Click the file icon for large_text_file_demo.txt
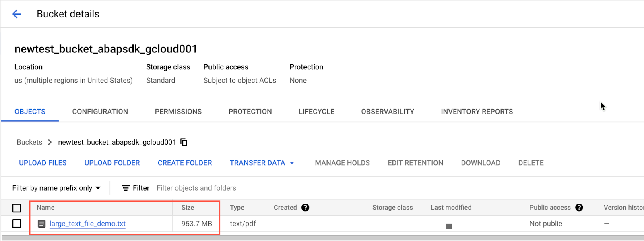 [x=41, y=224]
